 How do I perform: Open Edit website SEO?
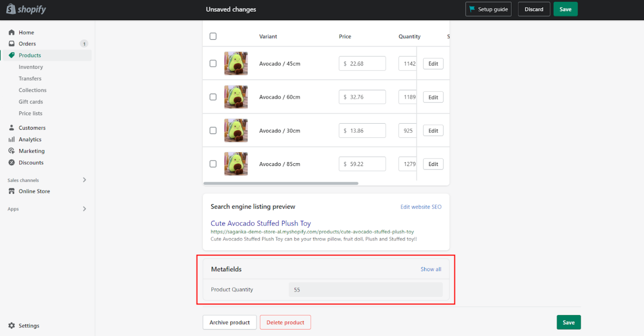click(421, 206)
